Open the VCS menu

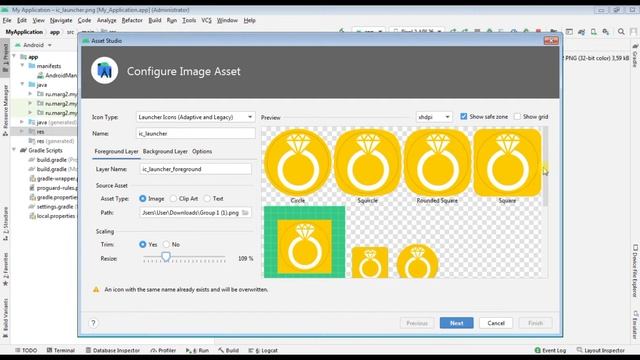pyautogui.click(x=206, y=20)
